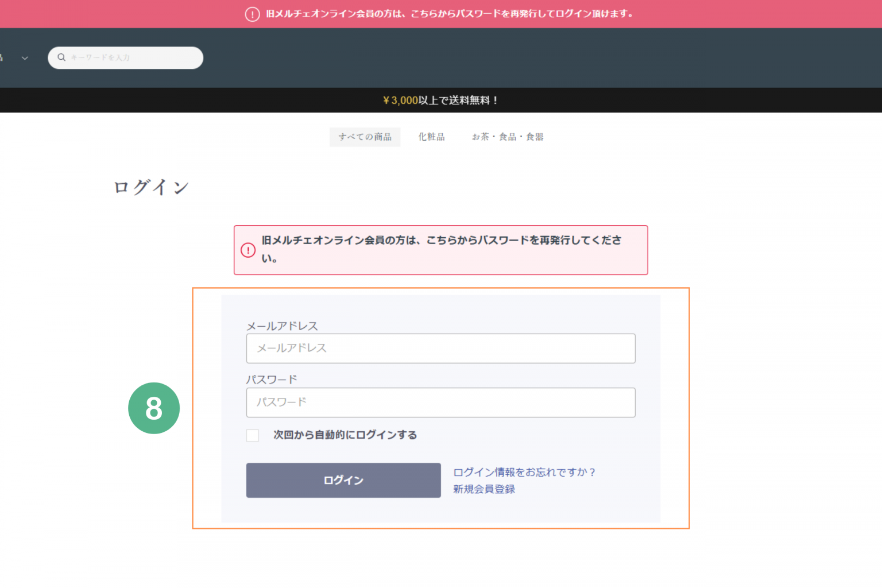This screenshot has height=588, width=882.
Task: Expand the category dropdown chevron in the header
Action: click(25, 58)
